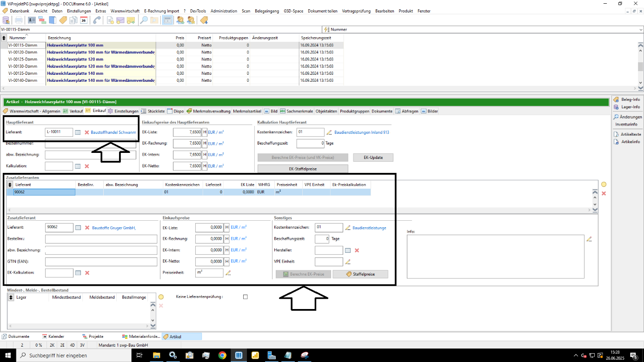Add Lager entry with yellow circle icon
This screenshot has width=644, height=362.
coord(161,297)
